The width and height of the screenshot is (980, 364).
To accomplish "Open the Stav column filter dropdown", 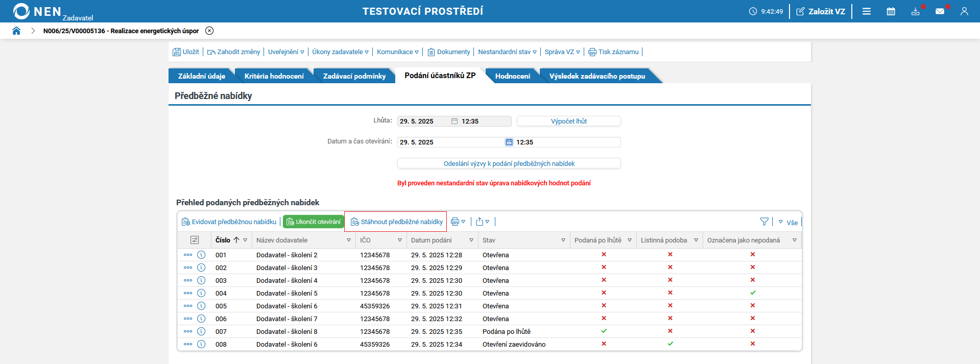I will pyautogui.click(x=563, y=240).
